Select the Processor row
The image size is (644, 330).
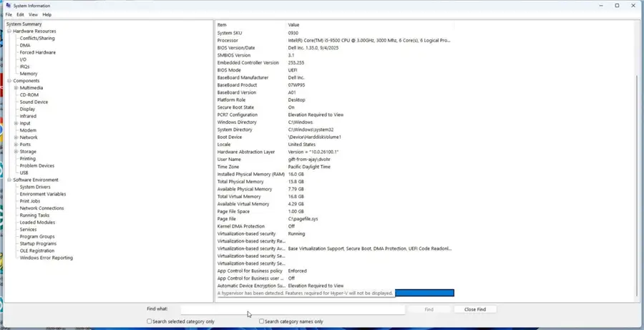(335, 41)
